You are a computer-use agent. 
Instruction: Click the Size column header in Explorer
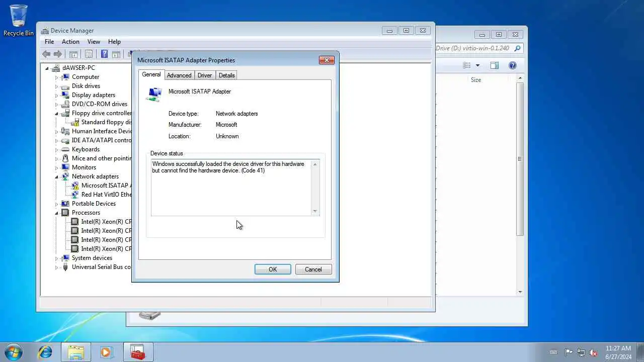(475, 80)
